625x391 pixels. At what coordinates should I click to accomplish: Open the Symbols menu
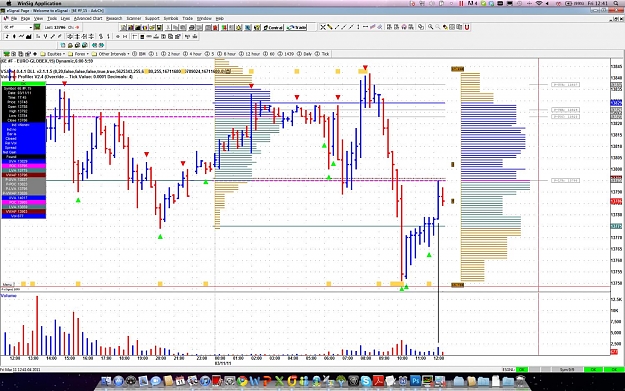[171, 18]
